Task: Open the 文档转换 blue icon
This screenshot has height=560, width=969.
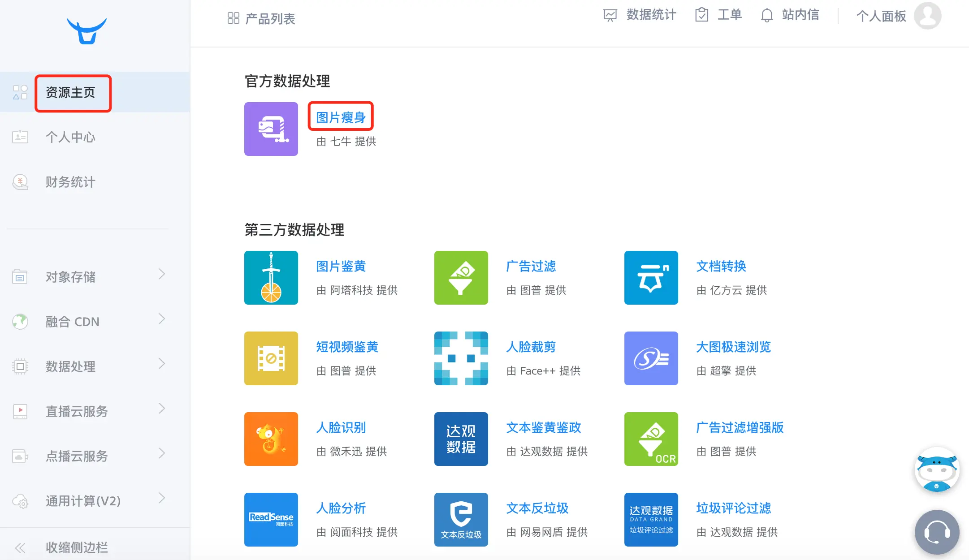Action: pos(651,278)
